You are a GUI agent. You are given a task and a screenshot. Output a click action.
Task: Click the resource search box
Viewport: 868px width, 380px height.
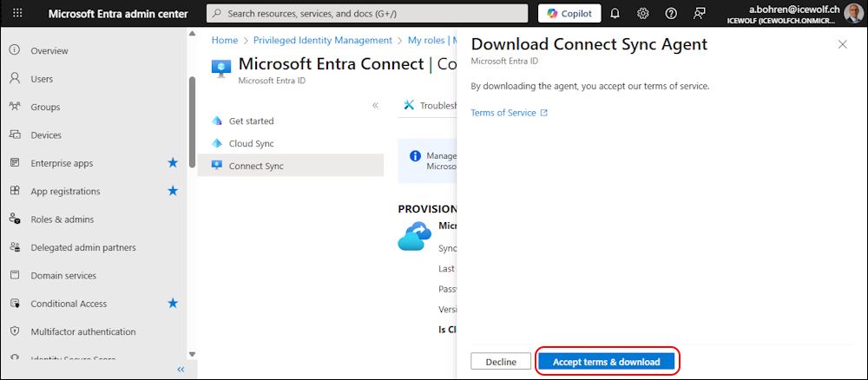(367, 13)
